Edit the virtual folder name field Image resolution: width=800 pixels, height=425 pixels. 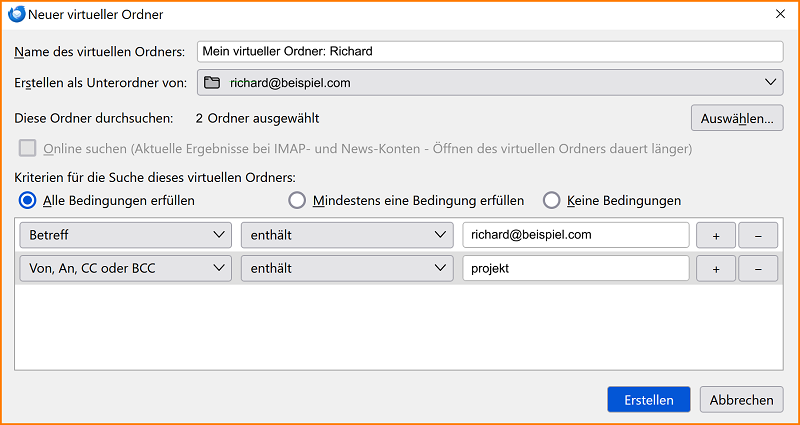[x=490, y=52]
